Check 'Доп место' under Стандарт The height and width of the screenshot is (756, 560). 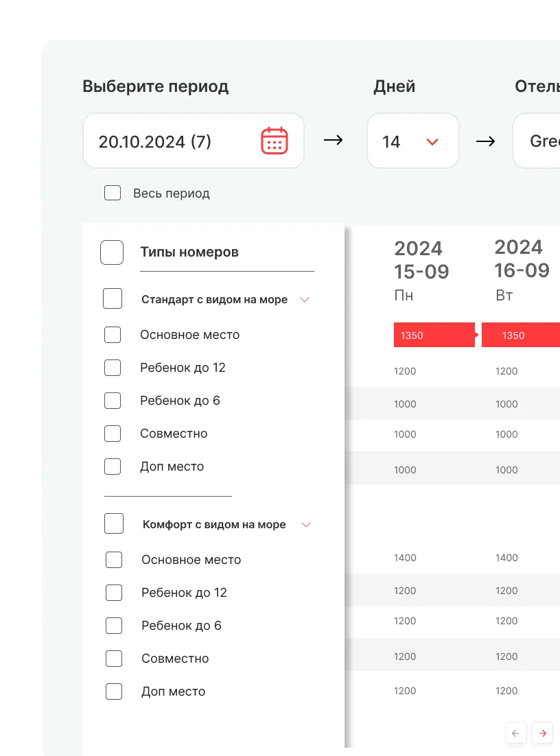click(113, 466)
